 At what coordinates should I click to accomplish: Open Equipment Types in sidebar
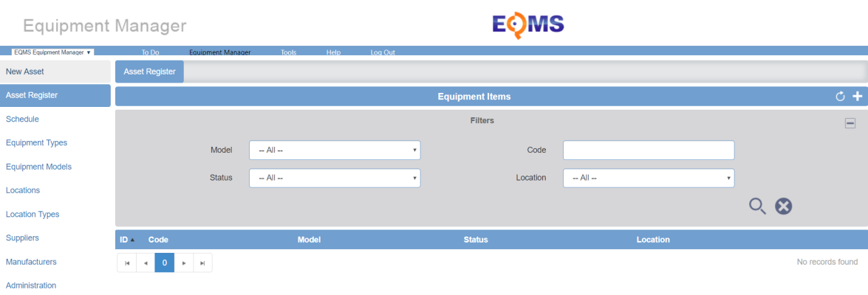36,142
